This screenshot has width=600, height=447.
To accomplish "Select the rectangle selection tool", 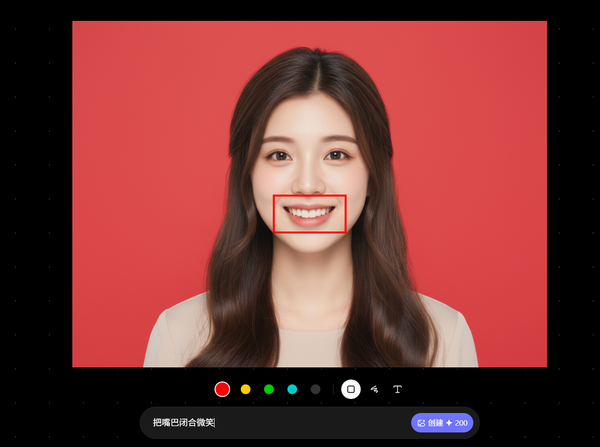I will (x=350, y=389).
